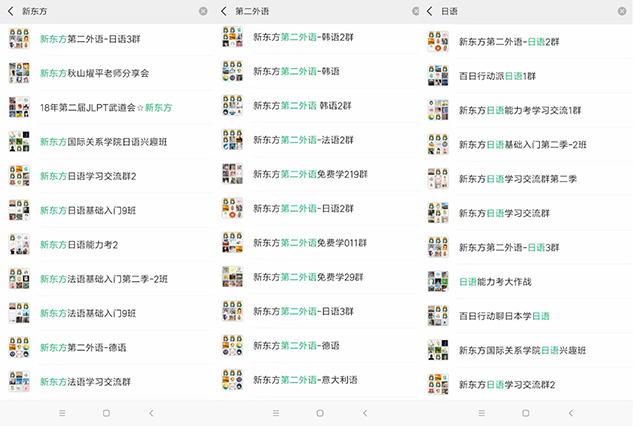Image resolution: width=640 pixels, height=426 pixels.
Task: Tap avatar of 日语能力考大作战 group
Action: [x=437, y=282]
